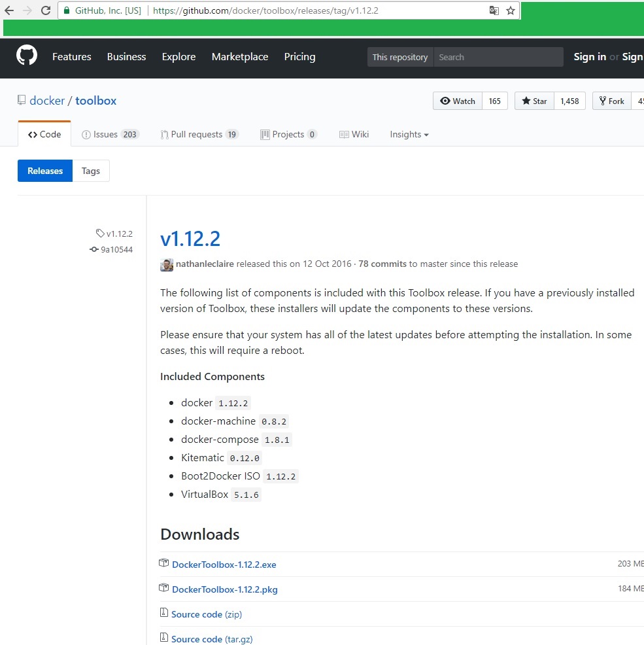The width and height of the screenshot is (644, 645).
Task: Click the Downloads heading
Action: (x=200, y=534)
